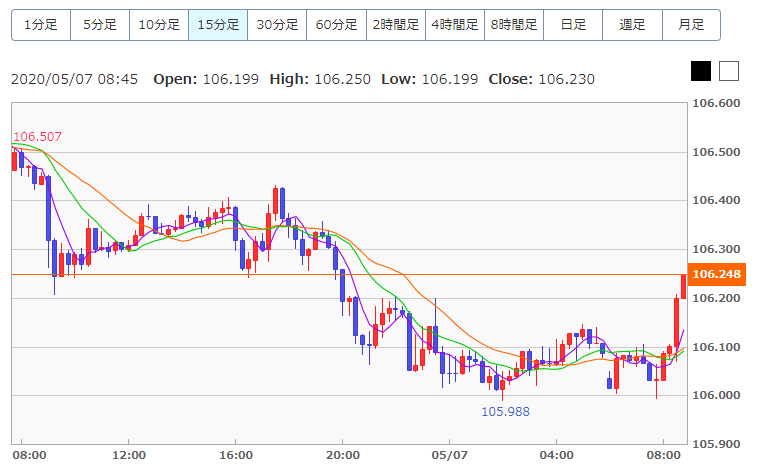Screen dimensions: 762x468
Task: Open the 30分足 chart view
Action: tap(277, 25)
